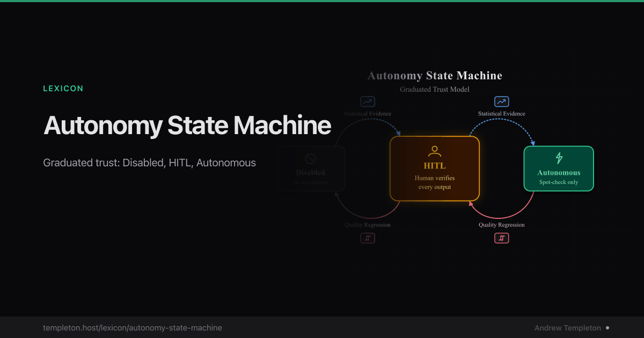The width and height of the screenshot is (644, 338).
Task: Click the lightning bolt icon in Autonomous box
Action: tap(559, 158)
